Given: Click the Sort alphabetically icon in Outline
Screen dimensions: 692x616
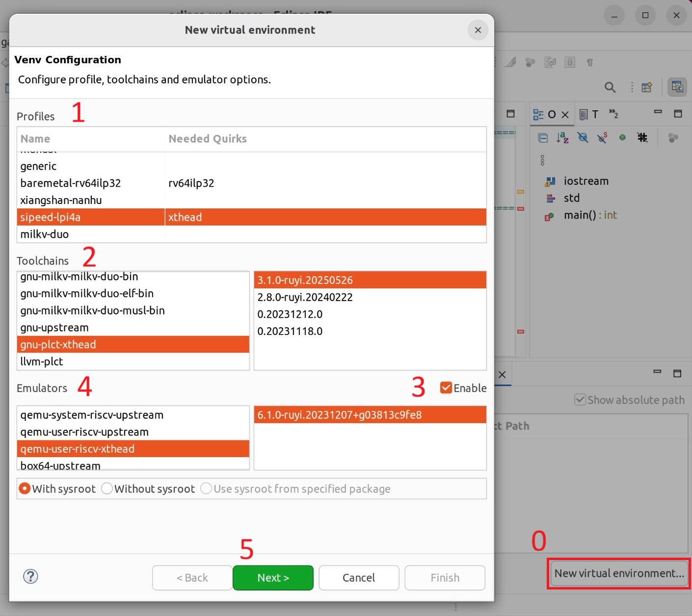Looking at the screenshot, I should (562, 138).
